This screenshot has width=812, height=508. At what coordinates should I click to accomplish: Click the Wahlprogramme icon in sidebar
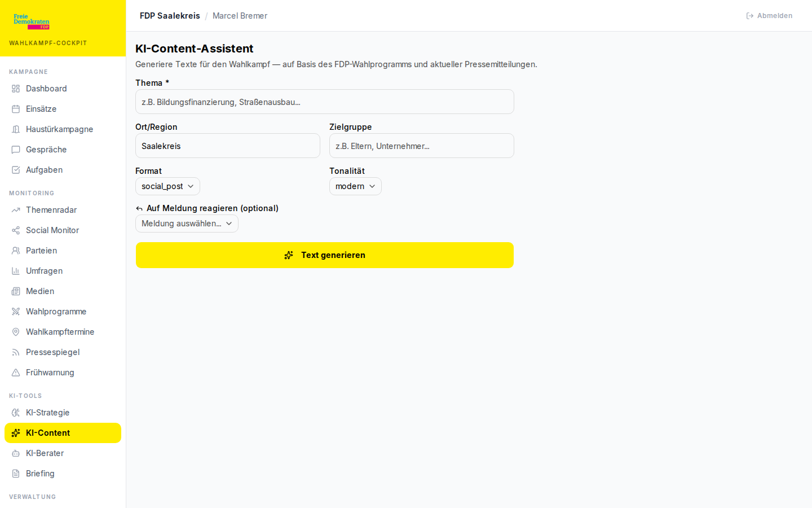pyautogui.click(x=16, y=312)
